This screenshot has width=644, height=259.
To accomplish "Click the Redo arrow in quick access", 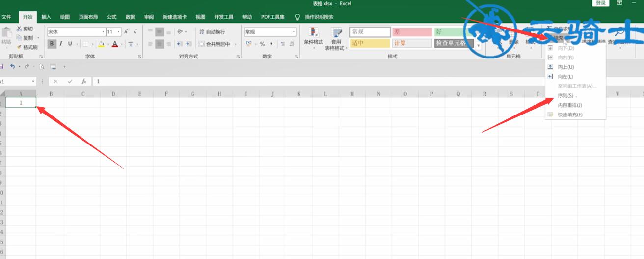I will click(x=27, y=66).
